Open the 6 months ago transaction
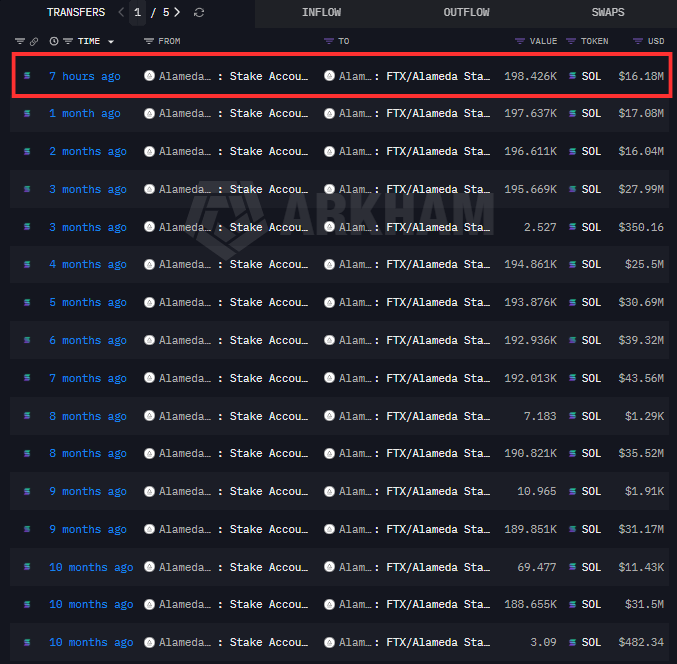Screen dimensions: 677x664 (88, 340)
